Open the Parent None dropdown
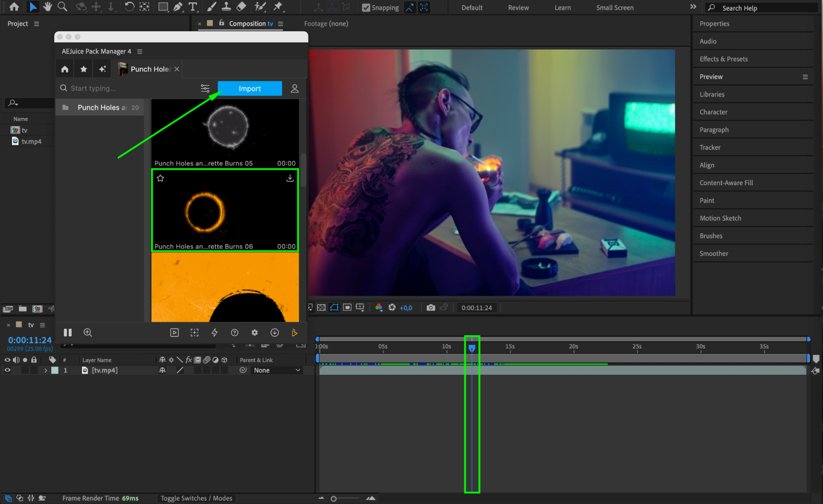823x504 pixels. (277, 370)
